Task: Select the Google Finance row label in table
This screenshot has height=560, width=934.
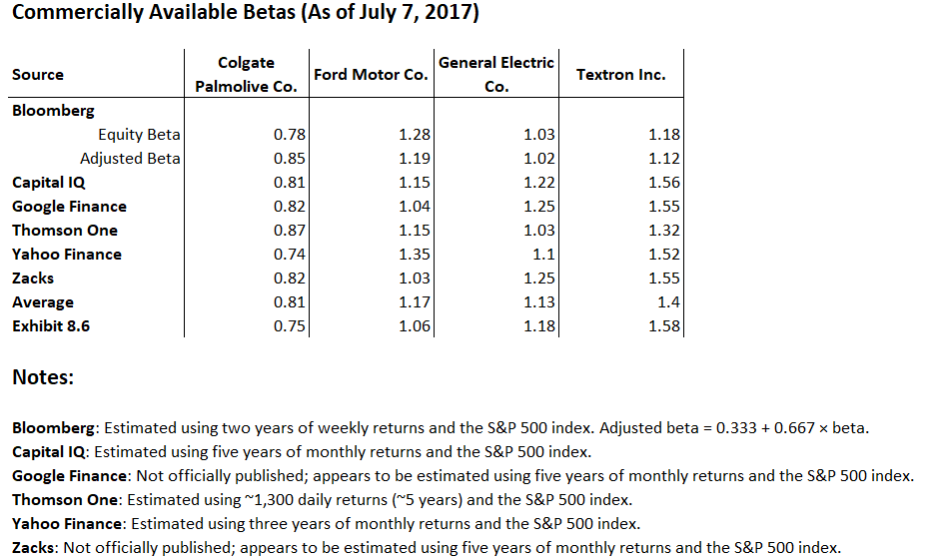Action: pyautogui.click(x=69, y=207)
